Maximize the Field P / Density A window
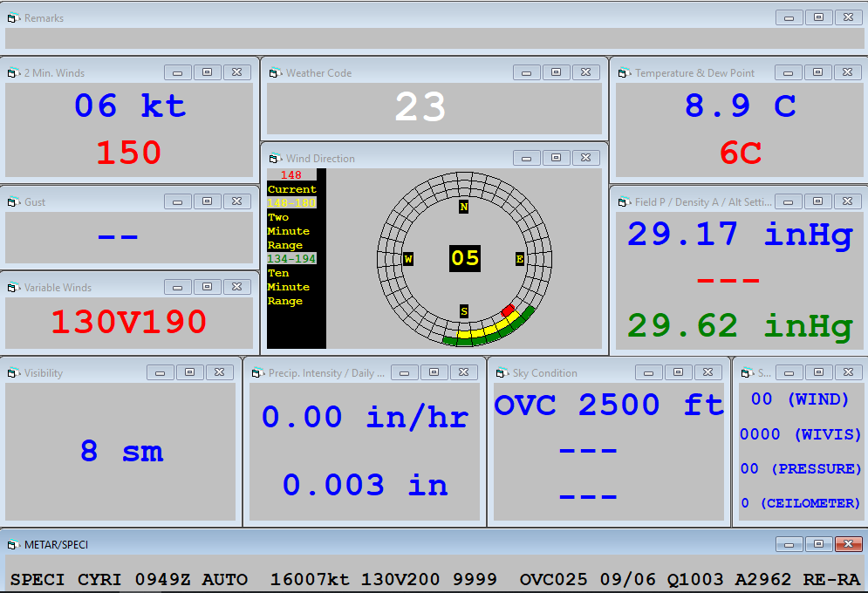868x593 pixels. [817, 201]
